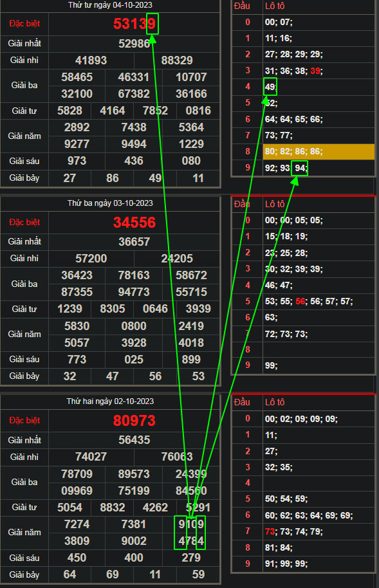Viewport: 379px width, 588px height.
Task: Select the Đặc biệt number 80973
Action: pos(134,420)
